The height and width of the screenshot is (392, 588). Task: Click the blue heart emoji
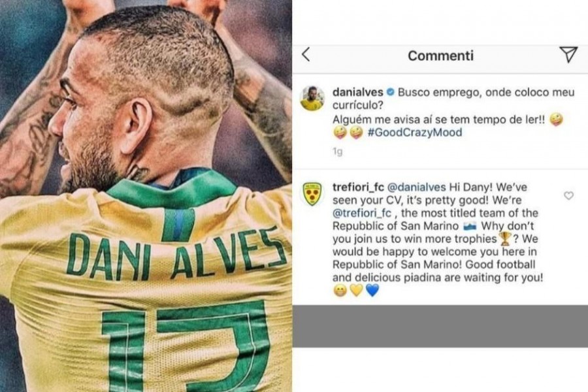[372, 290]
